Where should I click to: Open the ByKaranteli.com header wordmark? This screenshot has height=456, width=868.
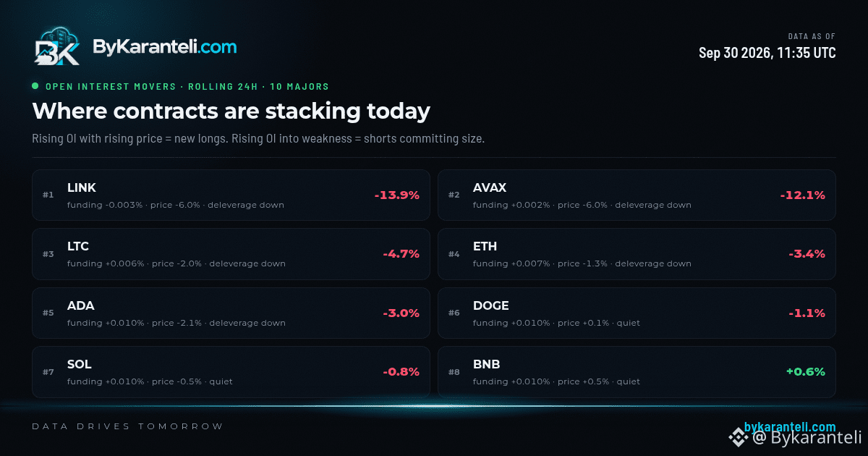coord(164,47)
